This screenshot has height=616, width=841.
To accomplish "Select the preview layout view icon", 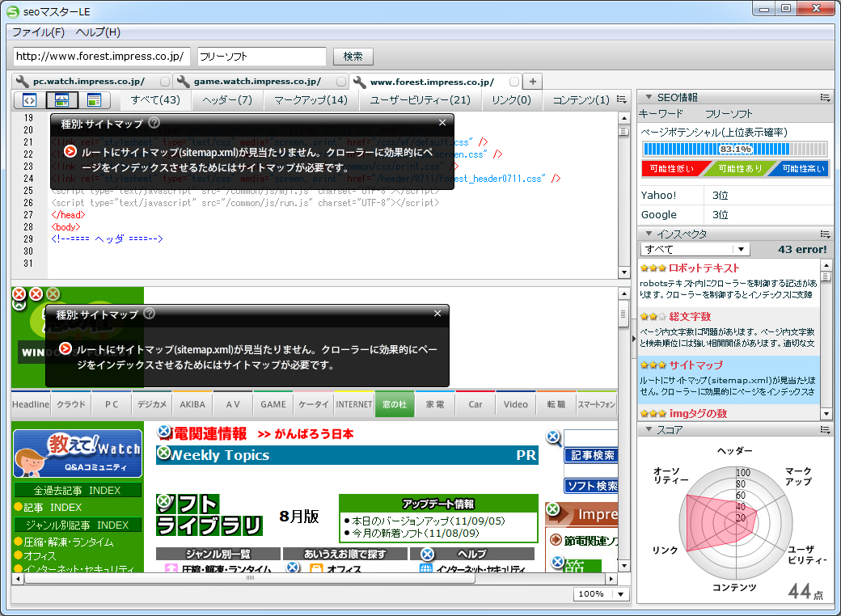I will 93,99.
